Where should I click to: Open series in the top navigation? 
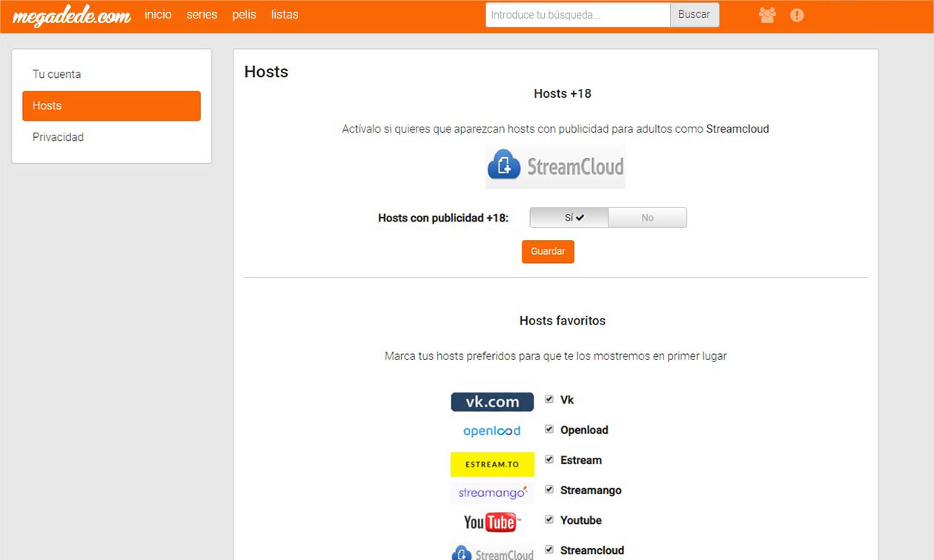(202, 15)
